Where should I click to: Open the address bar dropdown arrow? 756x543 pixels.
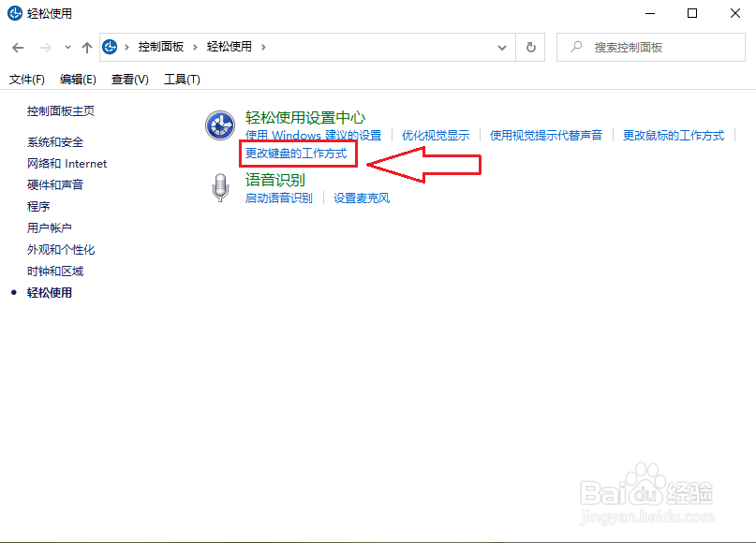coord(502,47)
